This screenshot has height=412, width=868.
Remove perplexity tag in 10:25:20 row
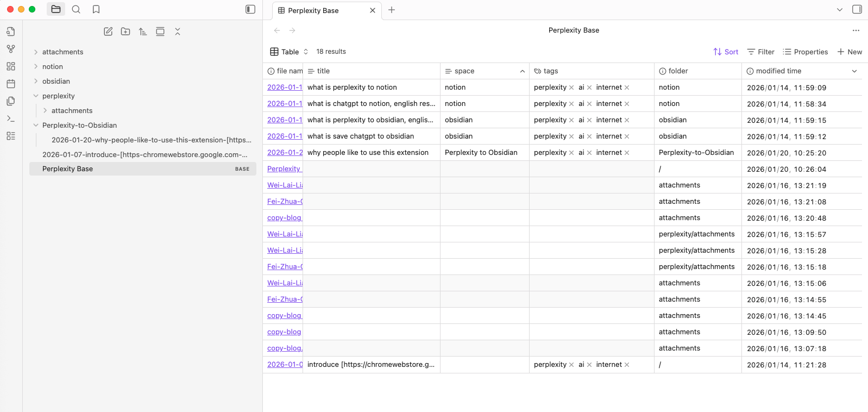point(571,153)
